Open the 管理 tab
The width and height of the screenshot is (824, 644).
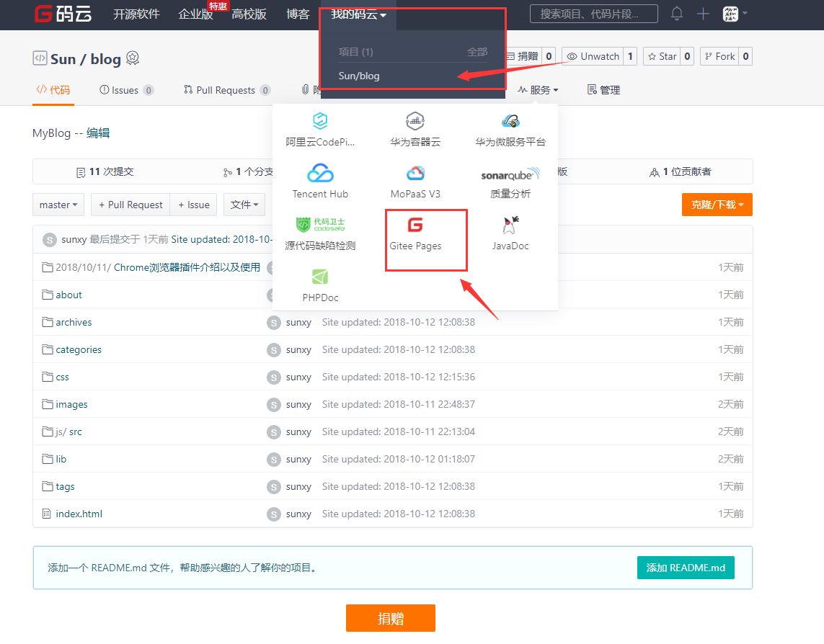pos(604,90)
